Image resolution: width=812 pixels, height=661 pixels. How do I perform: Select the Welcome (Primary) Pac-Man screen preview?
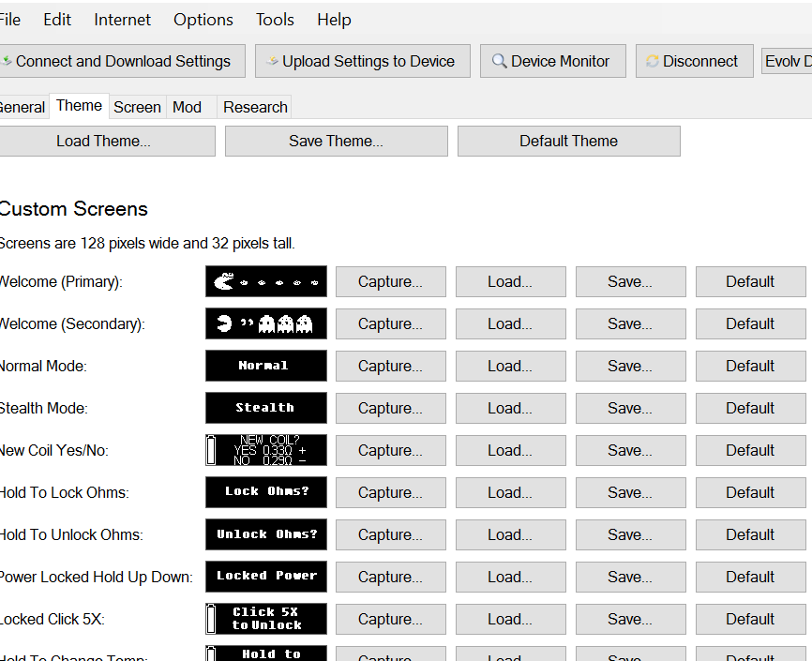coord(266,281)
